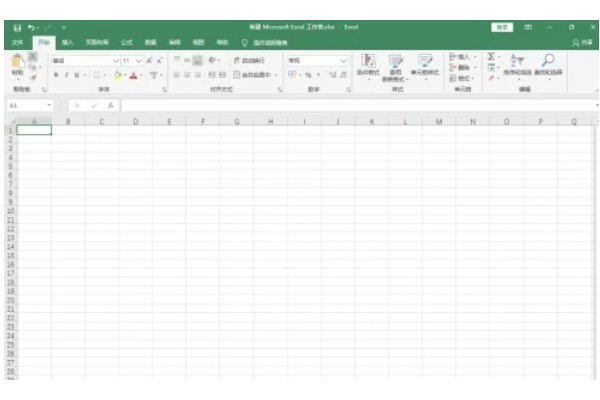The height and width of the screenshot is (400, 600).
Task: Click the Save icon in quick access toolbar
Action: (17, 28)
